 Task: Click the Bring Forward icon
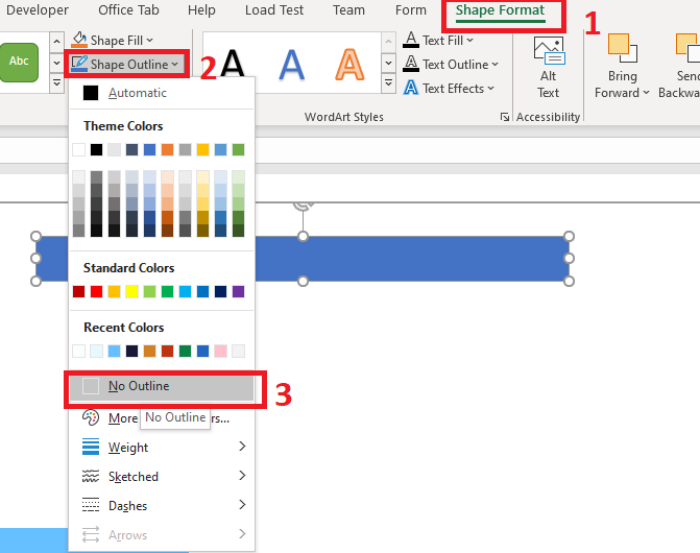[x=622, y=48]
